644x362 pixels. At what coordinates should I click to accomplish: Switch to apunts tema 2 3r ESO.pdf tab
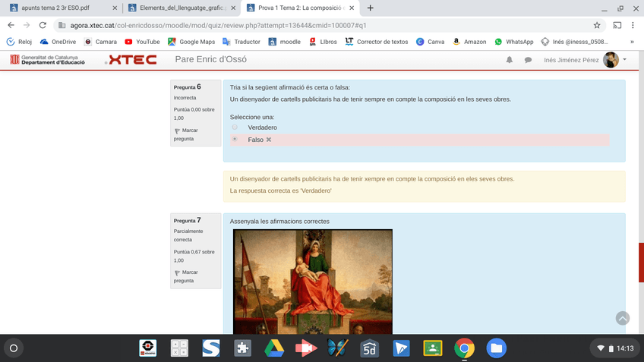click(x=55, y=8)
